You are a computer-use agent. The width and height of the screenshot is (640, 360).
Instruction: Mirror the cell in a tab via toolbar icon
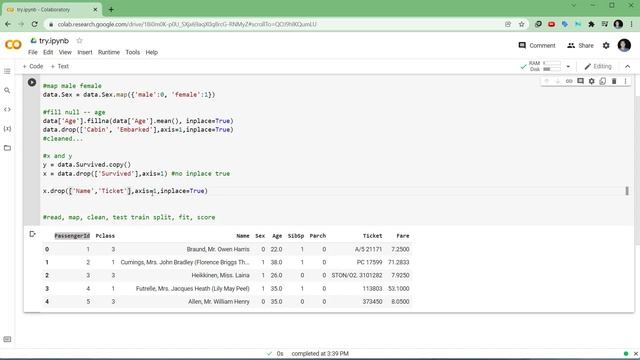602,81
